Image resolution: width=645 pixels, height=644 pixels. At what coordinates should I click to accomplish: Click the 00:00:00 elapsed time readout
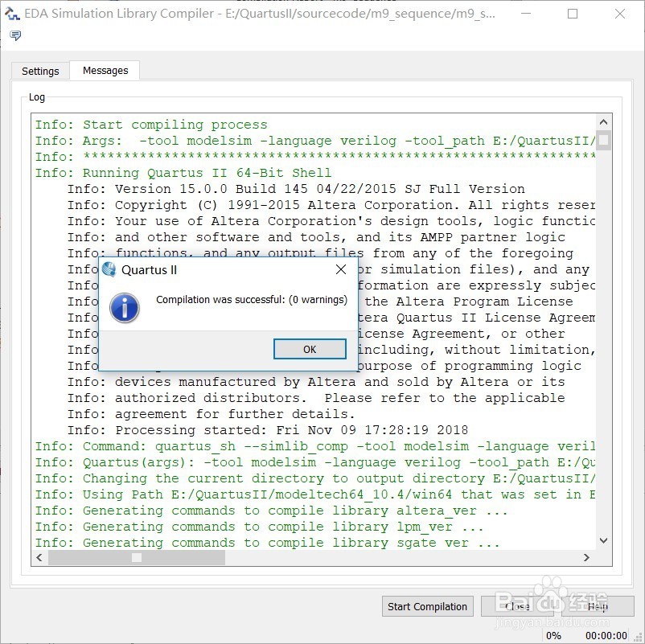[x=606, y=635]
